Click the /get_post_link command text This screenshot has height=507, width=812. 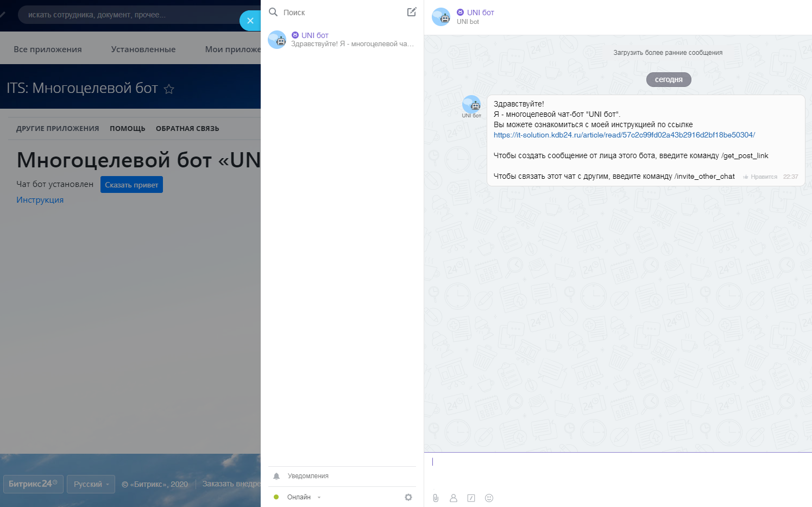click(x=745, y=155)
